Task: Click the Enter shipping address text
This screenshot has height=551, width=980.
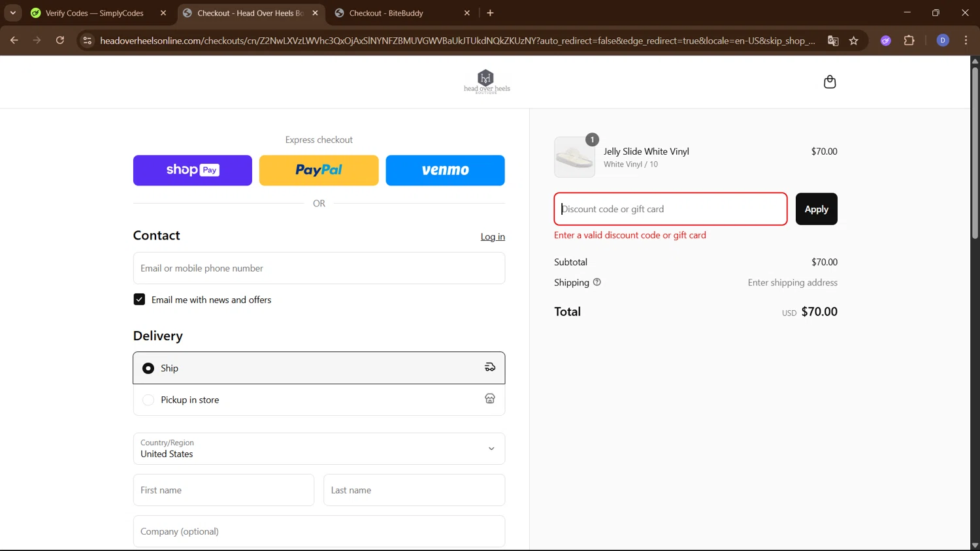Action: pos(792,283)
